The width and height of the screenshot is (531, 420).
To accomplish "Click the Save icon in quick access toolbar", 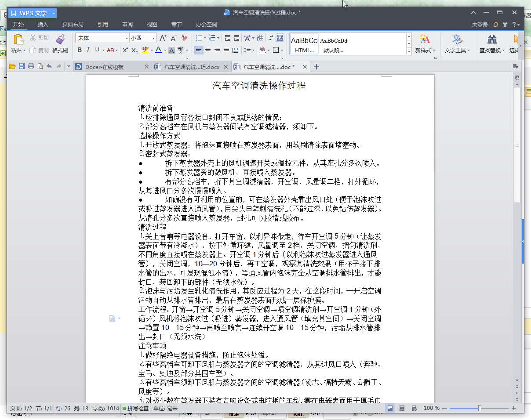I will pos(22,67).
